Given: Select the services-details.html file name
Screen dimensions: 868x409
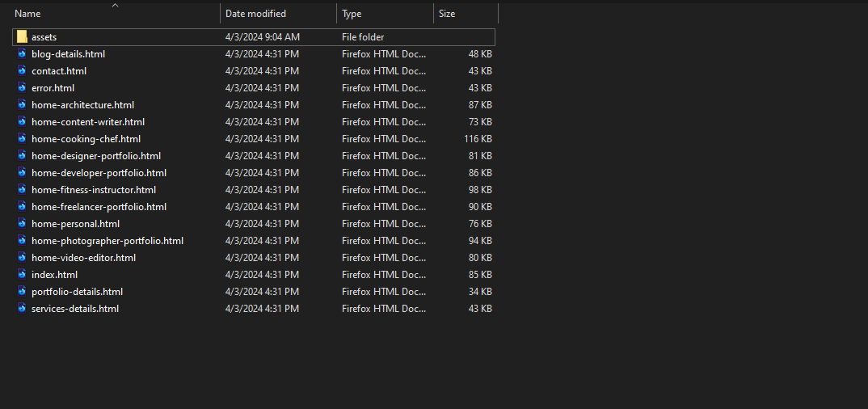Looking at the screenshot, I should (74, 309).
